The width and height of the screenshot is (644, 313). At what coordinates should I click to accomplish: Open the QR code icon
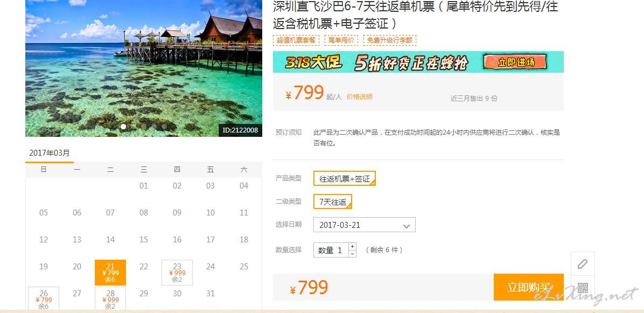click(x=583, y=288)
